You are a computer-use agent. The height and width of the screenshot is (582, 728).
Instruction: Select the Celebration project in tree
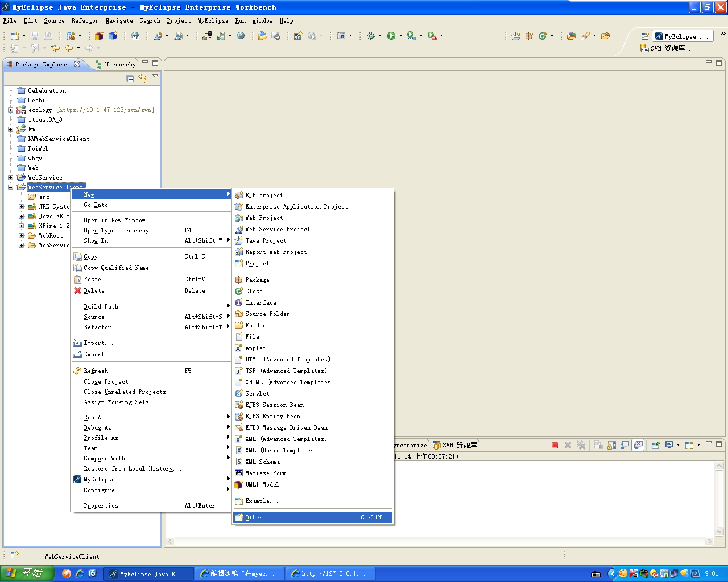(x=47, y=91)
